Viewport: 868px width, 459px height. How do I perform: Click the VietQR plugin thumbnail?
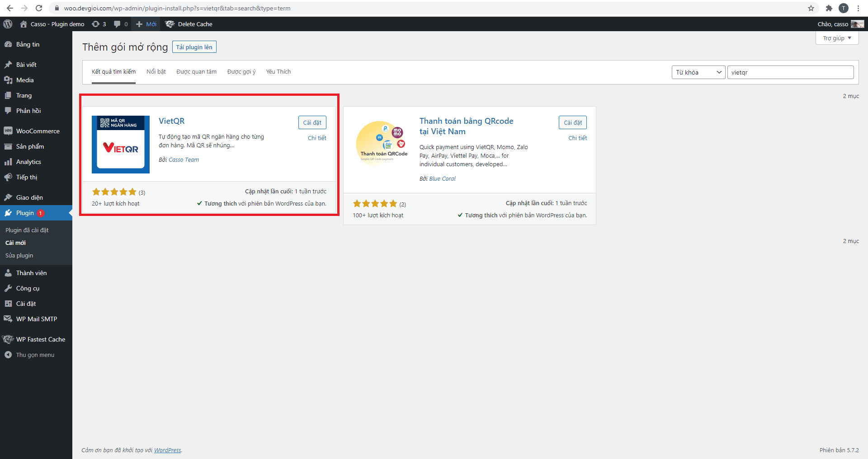point(121,145)
